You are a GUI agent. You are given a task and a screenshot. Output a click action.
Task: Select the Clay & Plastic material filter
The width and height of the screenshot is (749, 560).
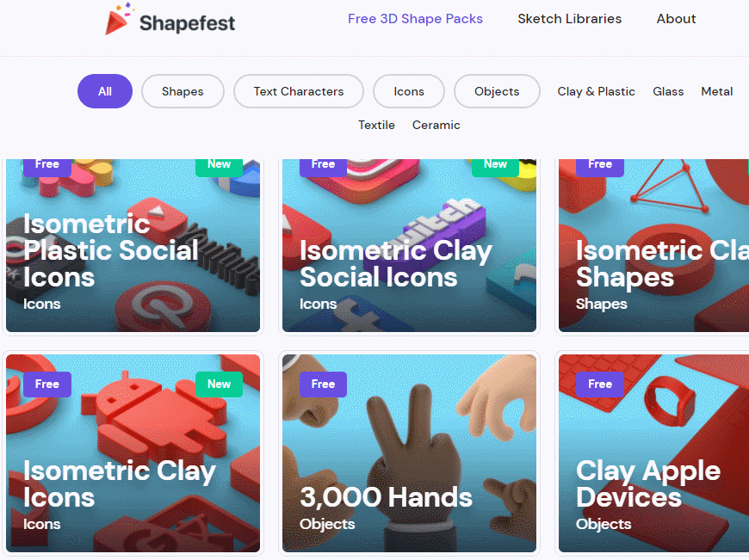[596, 91]
